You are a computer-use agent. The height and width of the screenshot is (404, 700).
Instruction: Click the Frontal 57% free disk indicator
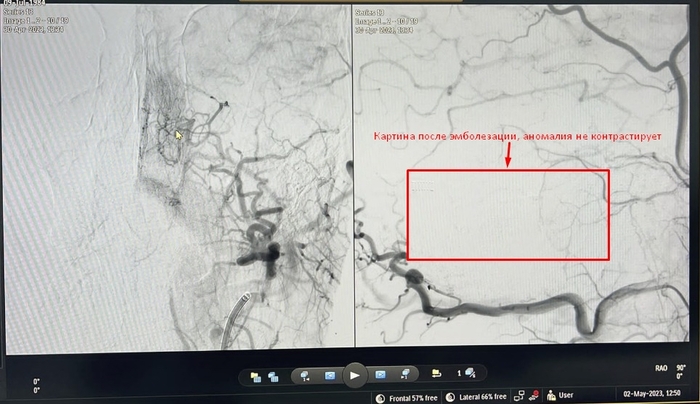(407, 398)
